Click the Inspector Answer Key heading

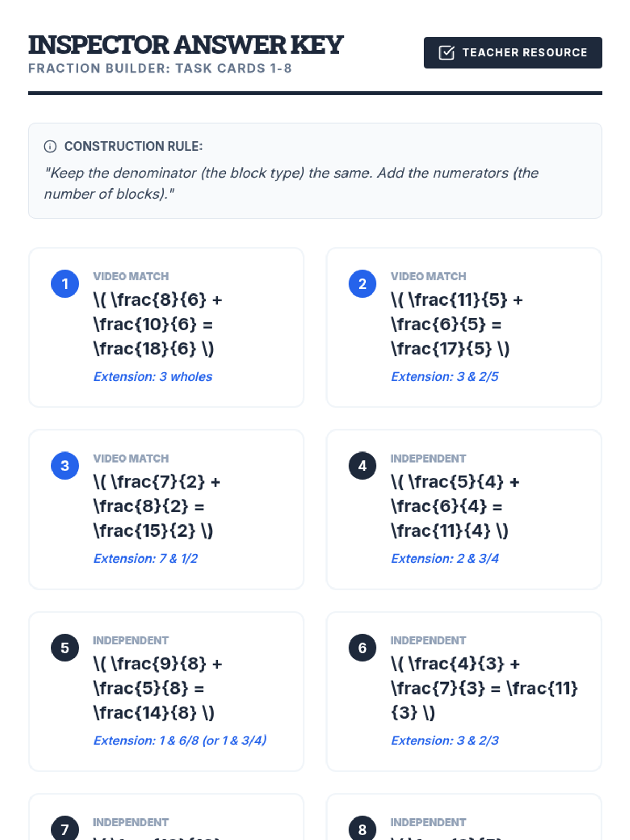186,45
